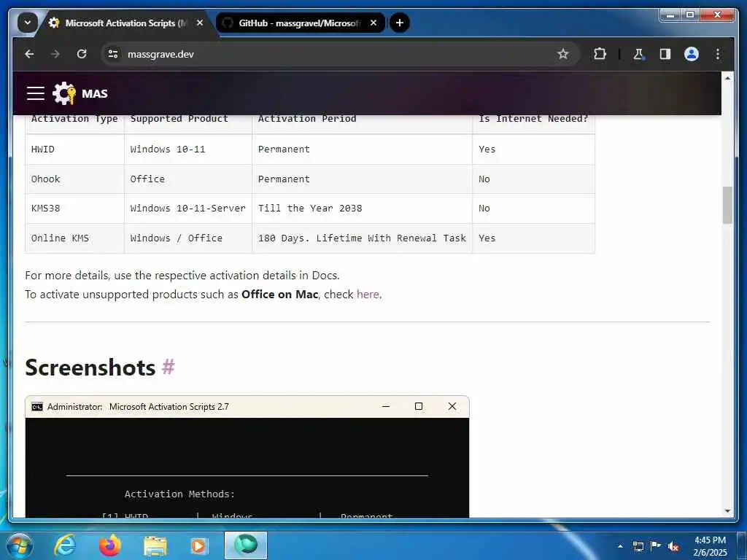Select the KMS38 table cell
The width and height of the screenshot is (747, 560).
pyautogui.click(x=74, y=209)
